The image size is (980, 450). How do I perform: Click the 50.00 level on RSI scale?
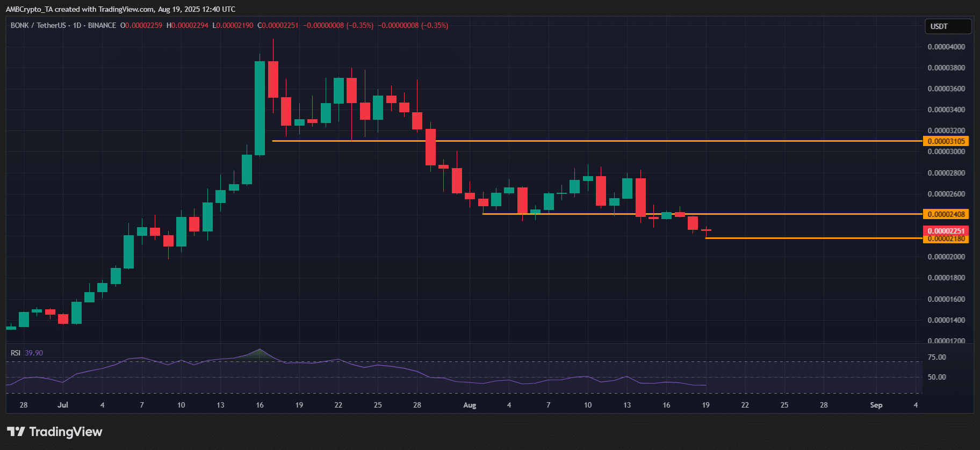click(x=937, y=377)
